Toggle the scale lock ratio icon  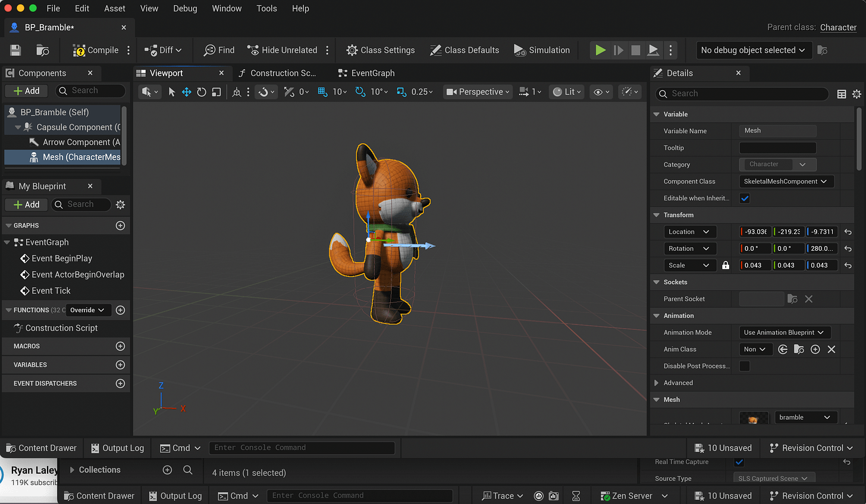[726, 266]
